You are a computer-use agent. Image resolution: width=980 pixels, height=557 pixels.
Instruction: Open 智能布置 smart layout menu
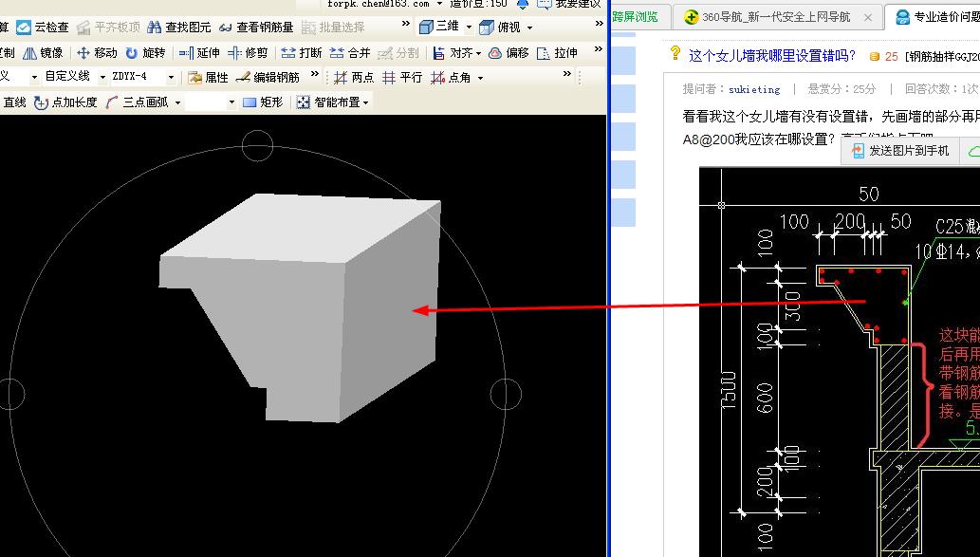tap(332, 102)
